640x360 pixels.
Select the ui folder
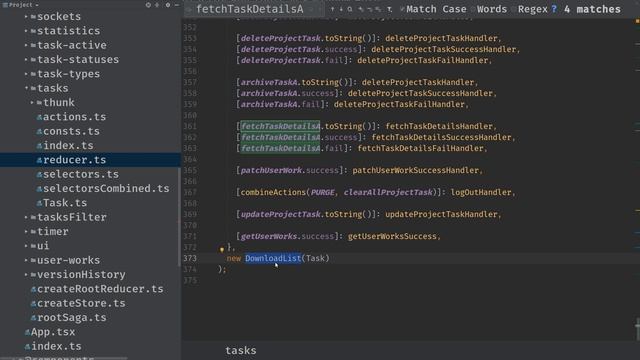tap(43, 246)
